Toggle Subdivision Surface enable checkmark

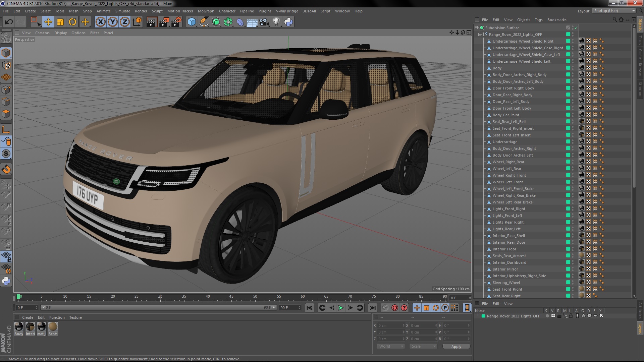(x=576, y=27)
